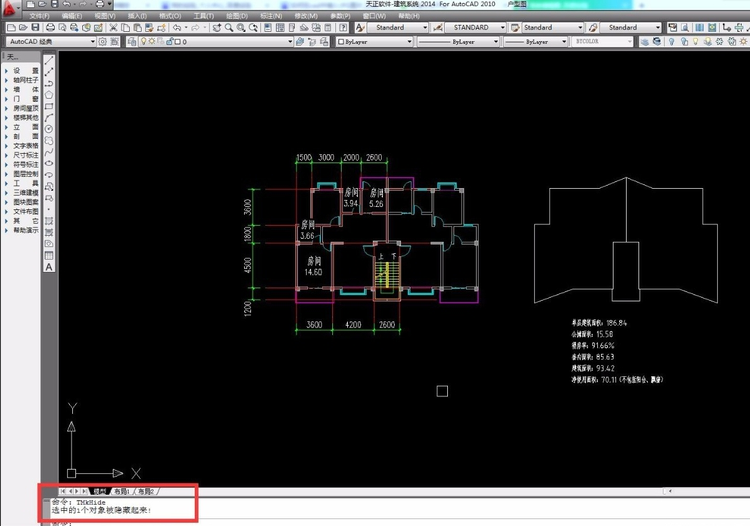Image resolution: width=750 pixels, height=526 pixels.
Task: Select the Circle draw tool
Action: click(49, 129)
